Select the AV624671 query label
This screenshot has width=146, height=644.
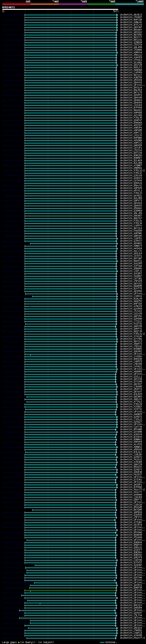[x=8, y=7]
